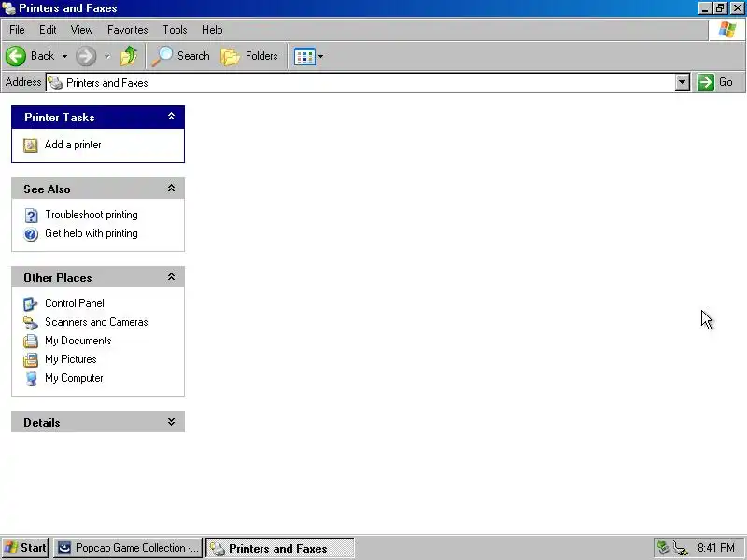Click the green Back arrow icon
This screenshot has width=747, height=560.
[16, 56]
